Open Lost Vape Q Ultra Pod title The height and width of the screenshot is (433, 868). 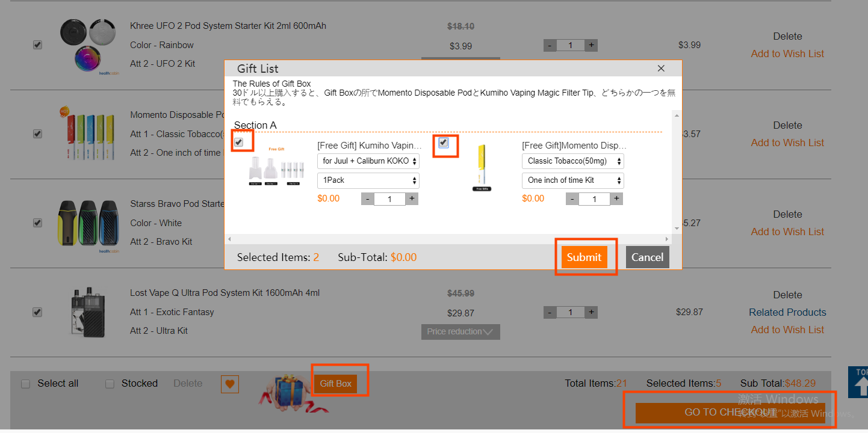coord(225,293)
